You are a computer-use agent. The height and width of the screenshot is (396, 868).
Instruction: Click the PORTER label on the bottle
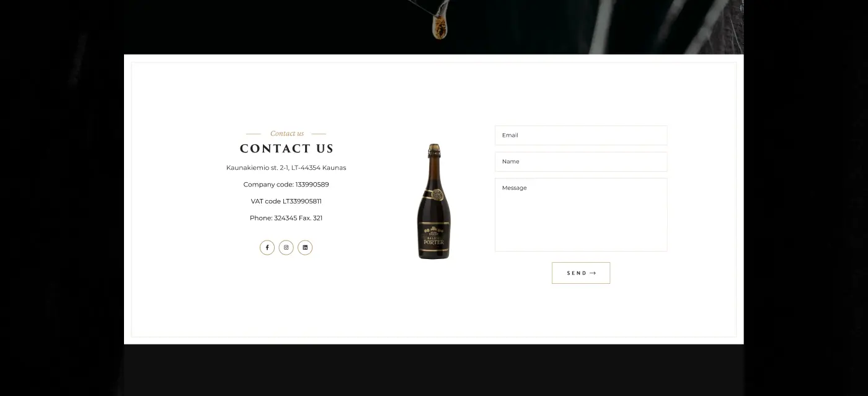point(434,242)
